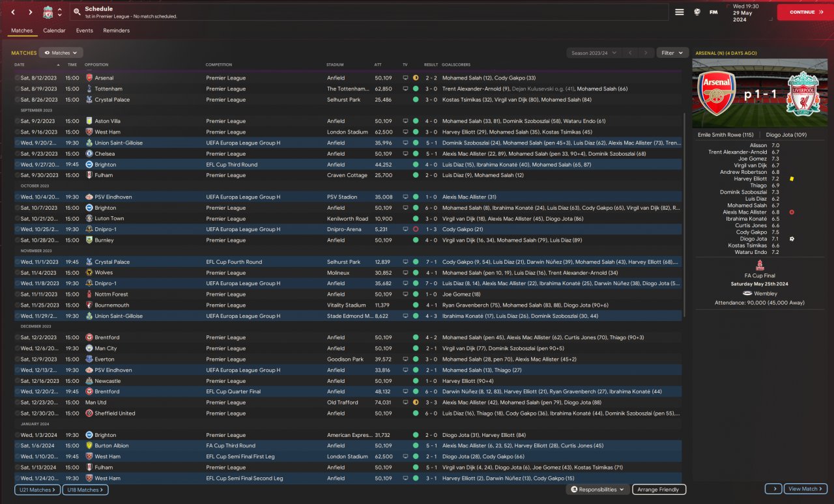The width and height of the screenshot is (834, 504).
Task: Expand the Responsibilities dropdown
Action: (x=597, y=490)
